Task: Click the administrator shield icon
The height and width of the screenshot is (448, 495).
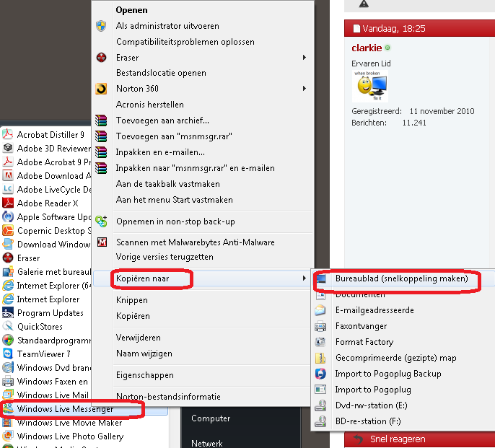Action: pyautogui.click(x=101, y=26)
